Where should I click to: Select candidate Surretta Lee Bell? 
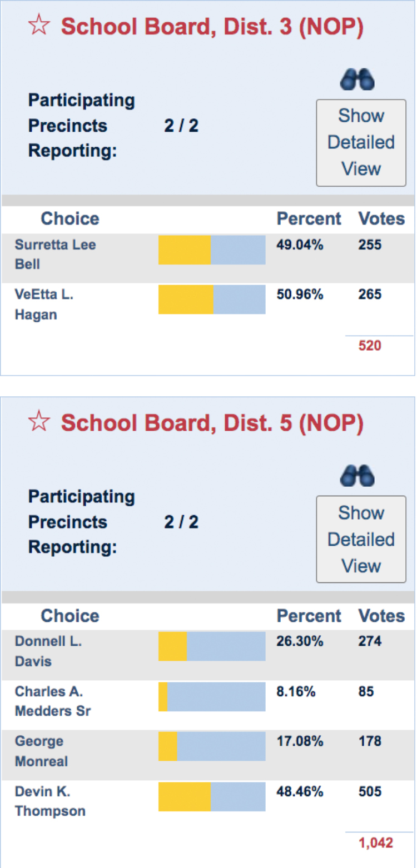[55, 254]
